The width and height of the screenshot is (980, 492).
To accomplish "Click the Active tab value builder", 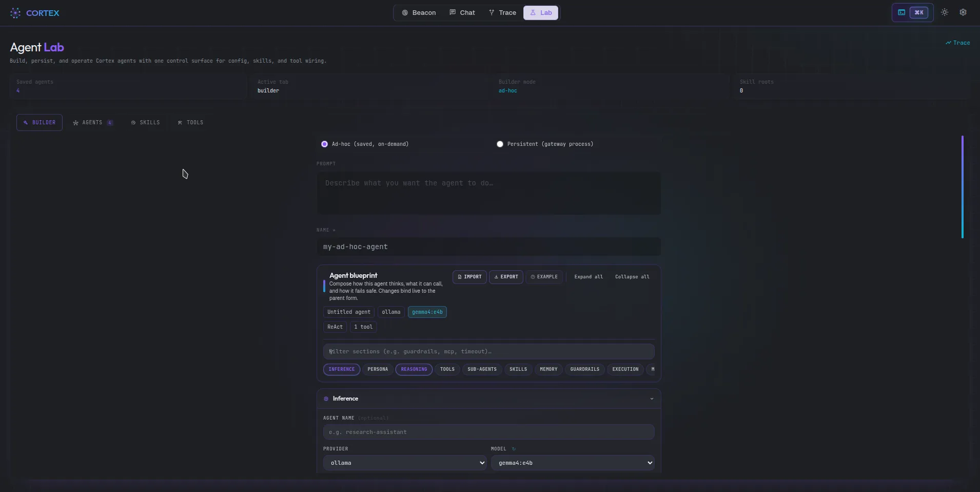I will 268,91.
